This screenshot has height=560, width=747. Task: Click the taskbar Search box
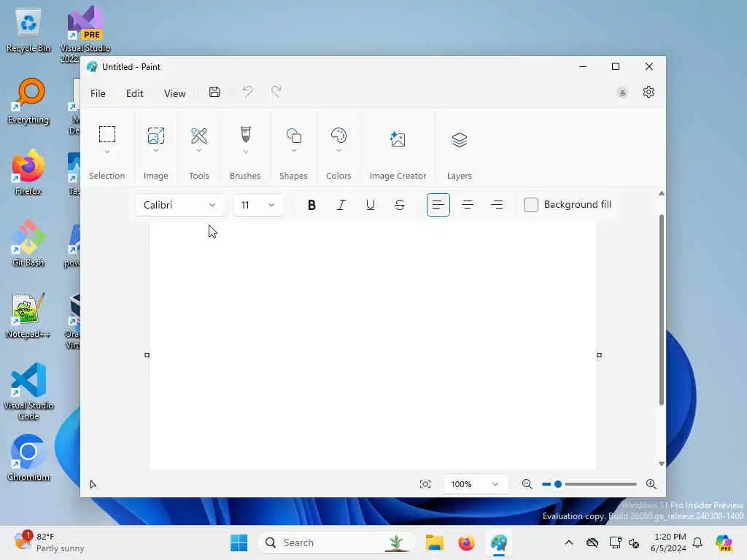tap(336, 542)
